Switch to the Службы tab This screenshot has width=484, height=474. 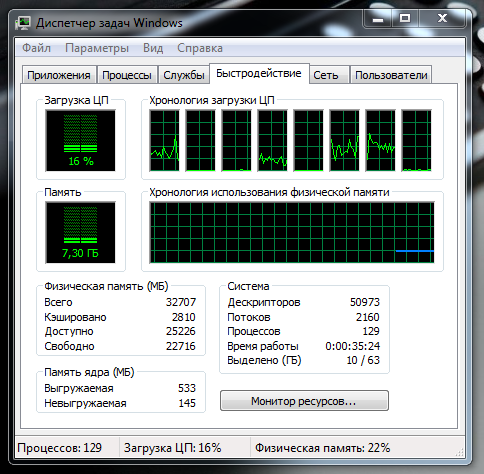[x=184, y=75]
